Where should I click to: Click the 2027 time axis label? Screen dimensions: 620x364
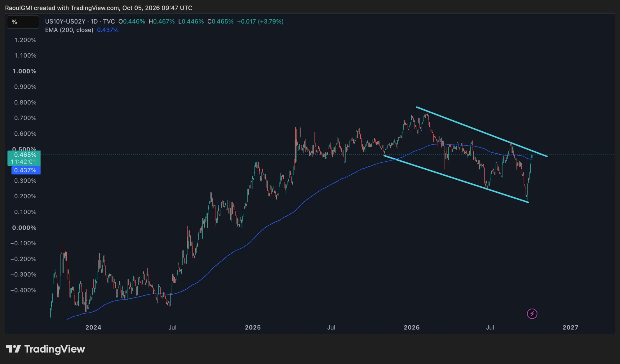pyautogui.click(x=570, y=327)
